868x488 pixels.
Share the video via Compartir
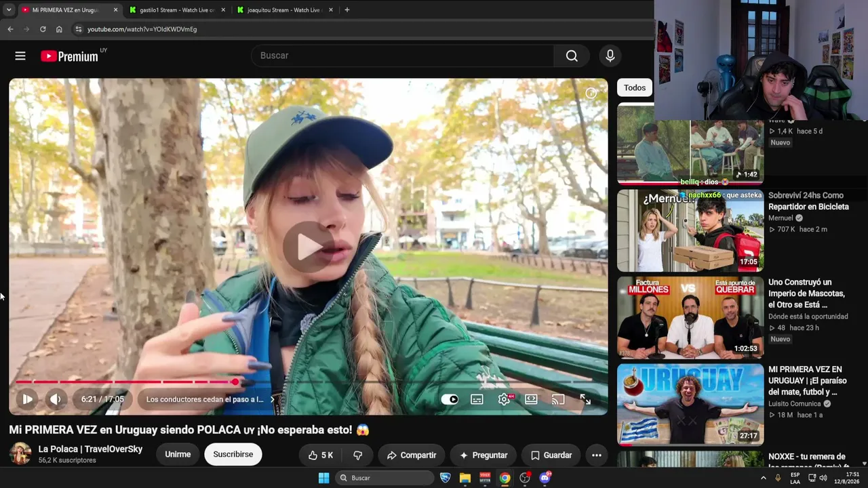tap(411, 455)
